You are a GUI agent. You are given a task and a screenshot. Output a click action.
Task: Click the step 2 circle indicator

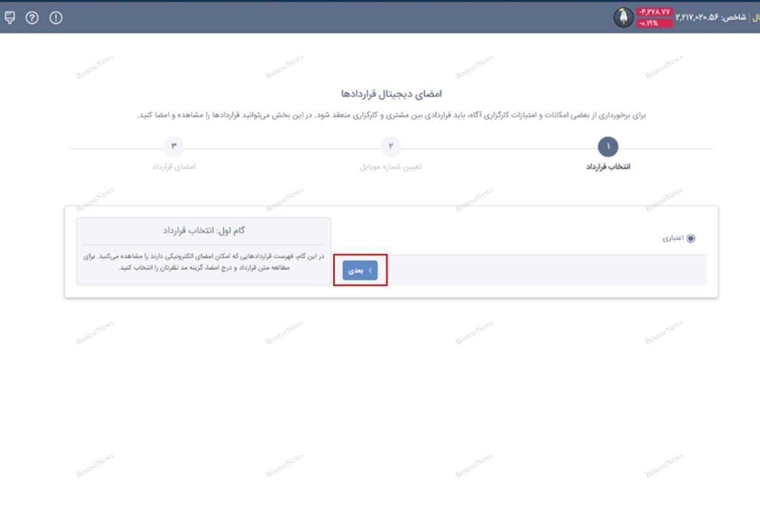391,147
